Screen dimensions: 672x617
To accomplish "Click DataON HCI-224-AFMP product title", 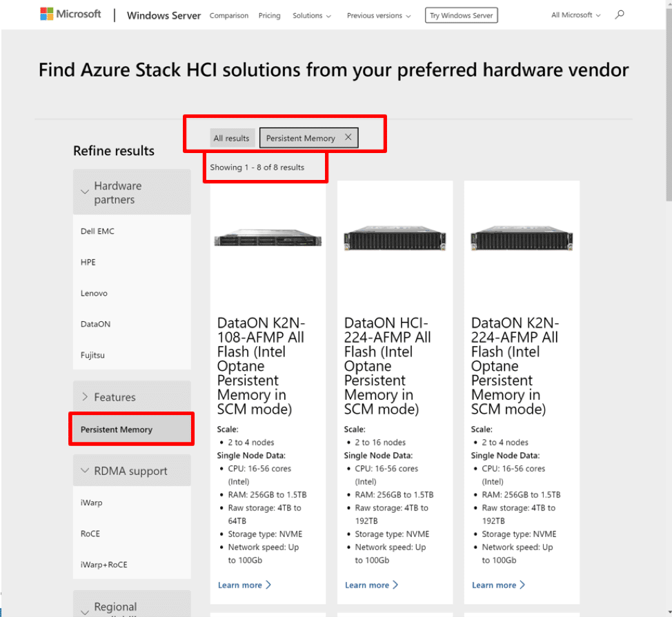I will [388, 365].
